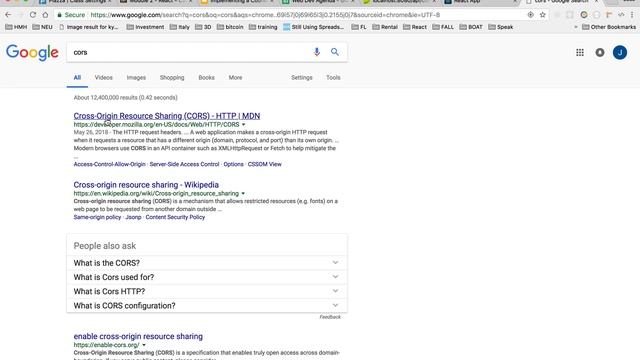Expand the 'What is Cors used for?' question
Viewport: 640px width, 360px height.
207,277
